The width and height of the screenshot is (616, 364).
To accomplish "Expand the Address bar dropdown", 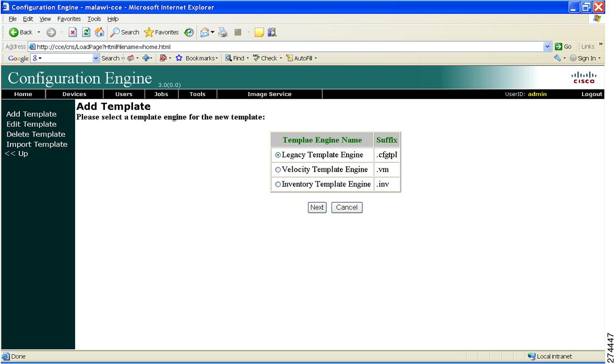I will click(547, 46).
